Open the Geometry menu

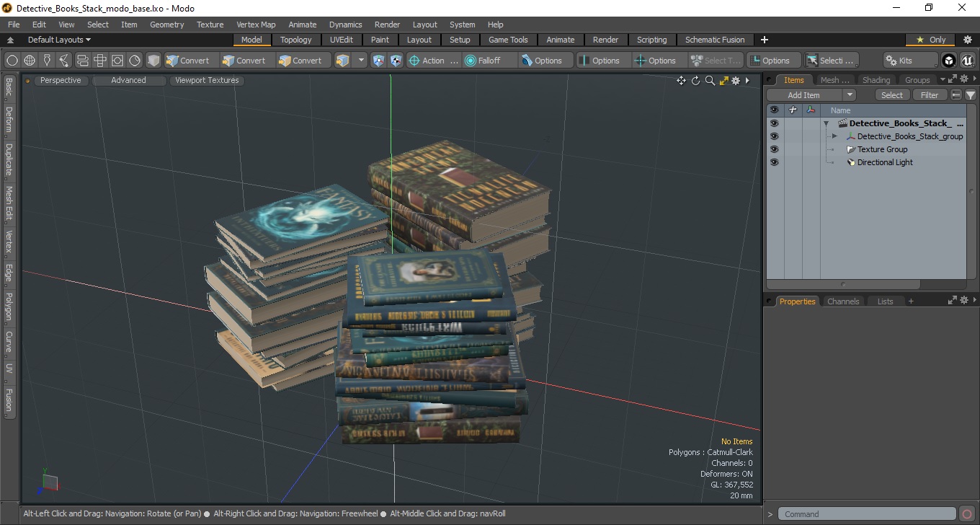pos(166,25)
